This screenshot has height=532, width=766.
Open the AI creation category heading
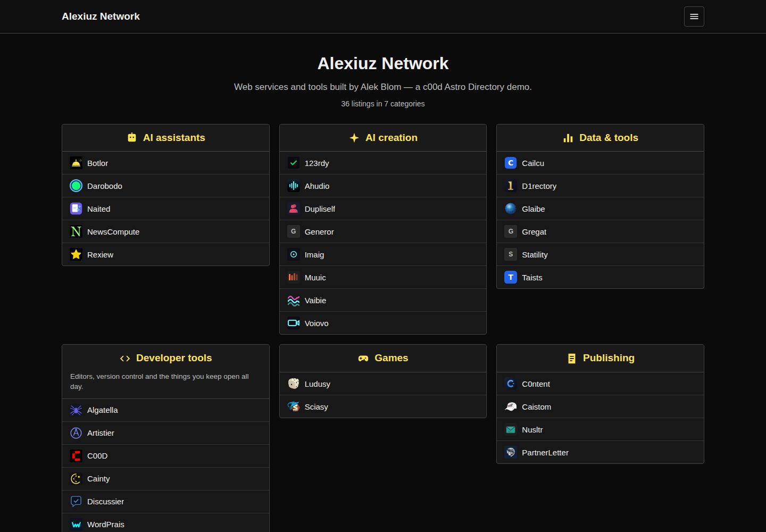[383, 138]
